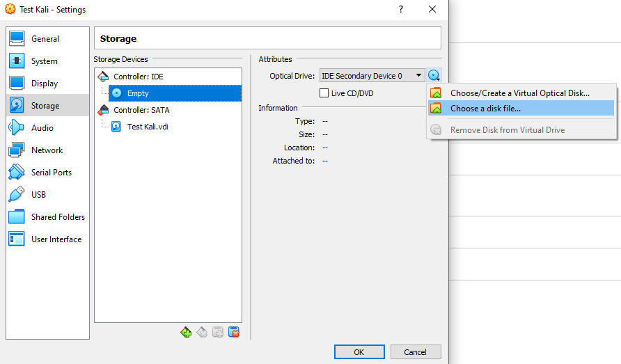Open the Network settings category
621x364 pixels.
point(47,150)
